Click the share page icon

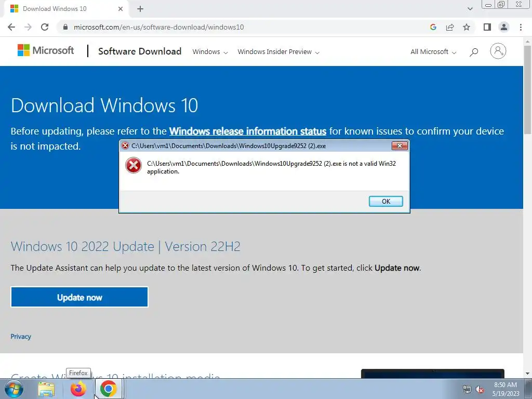(450, 27)
